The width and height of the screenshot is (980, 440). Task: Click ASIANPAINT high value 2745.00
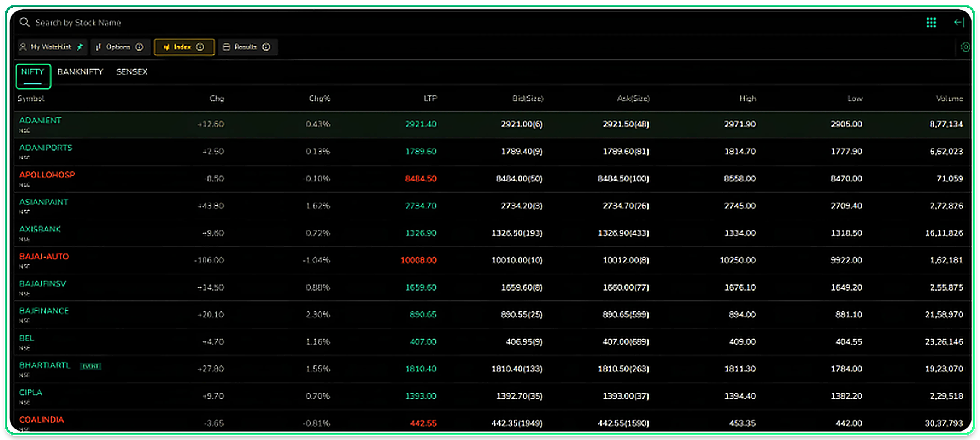740,206
